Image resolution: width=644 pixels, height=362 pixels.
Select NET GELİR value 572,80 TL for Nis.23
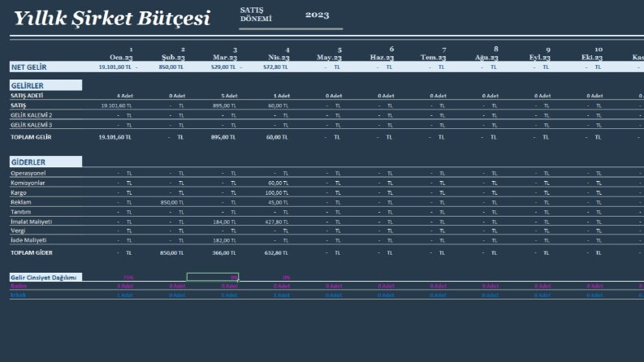coord(275,67)
